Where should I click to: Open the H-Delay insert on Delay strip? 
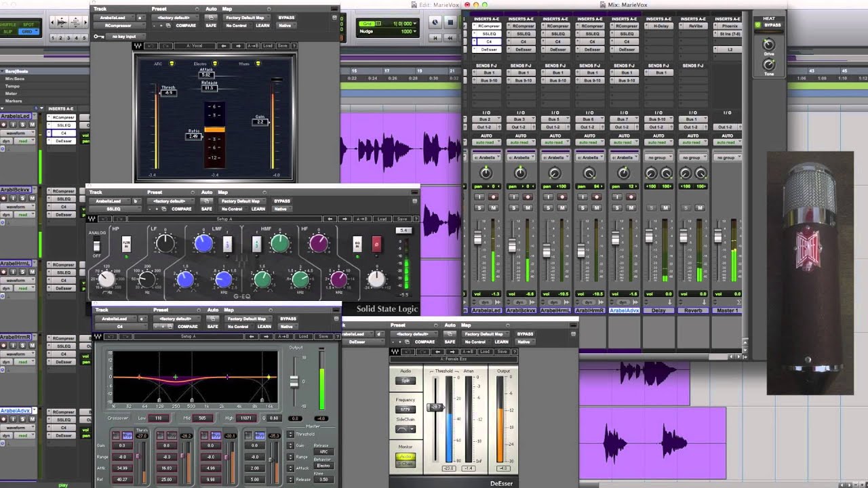(x=658, y=26)
